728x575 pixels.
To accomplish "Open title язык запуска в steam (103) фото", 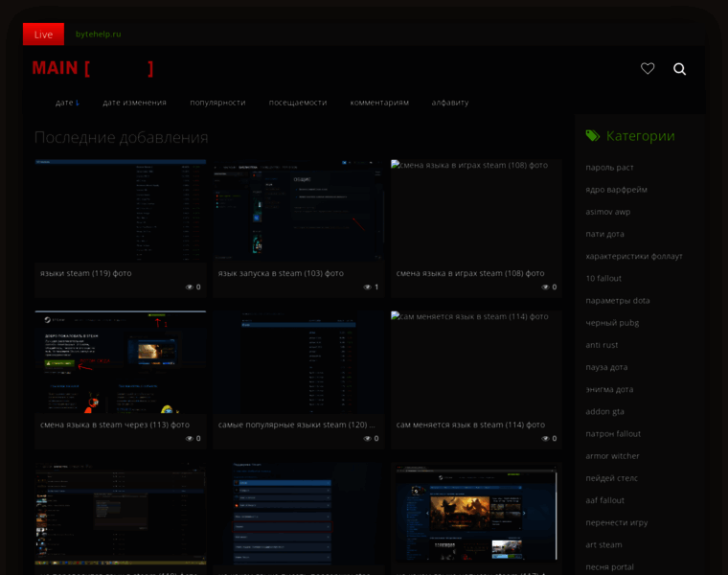I will pyautogui.click(x=281, y=273).
